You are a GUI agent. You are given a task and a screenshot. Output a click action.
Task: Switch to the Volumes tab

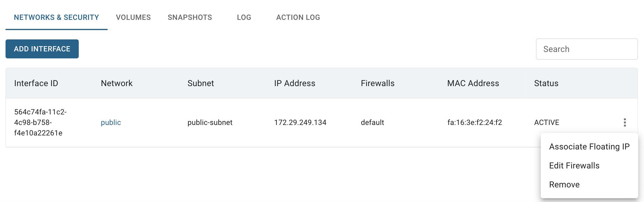133,18
